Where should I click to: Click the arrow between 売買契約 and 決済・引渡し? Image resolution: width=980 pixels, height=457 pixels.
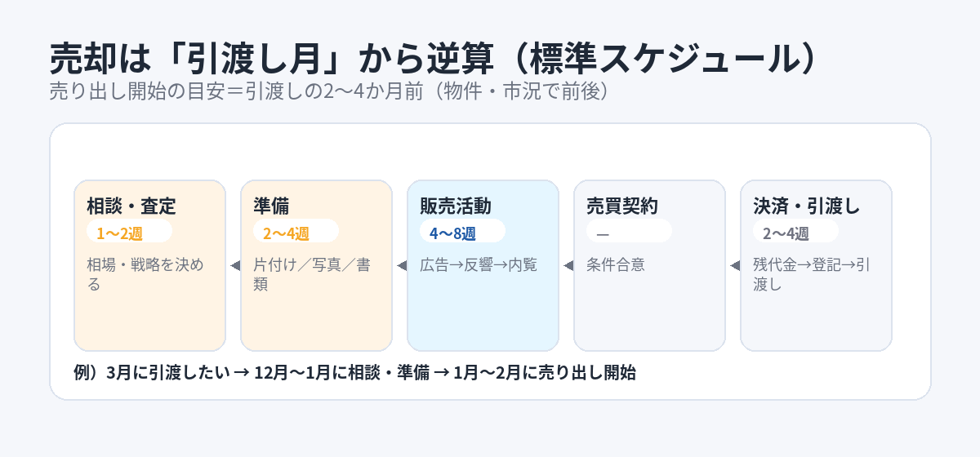(x=734, y=265)
